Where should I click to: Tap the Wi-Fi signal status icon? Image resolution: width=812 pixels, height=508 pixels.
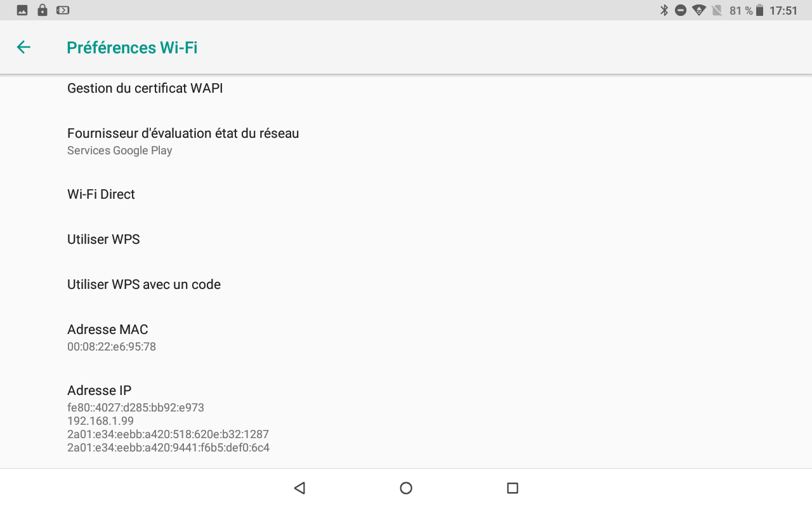coord(699,10)
